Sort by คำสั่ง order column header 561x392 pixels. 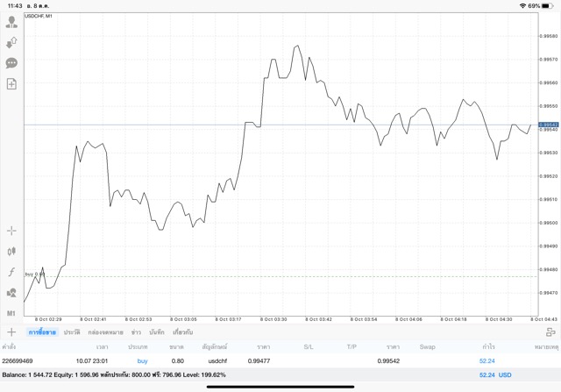click(x=9, y=347)
